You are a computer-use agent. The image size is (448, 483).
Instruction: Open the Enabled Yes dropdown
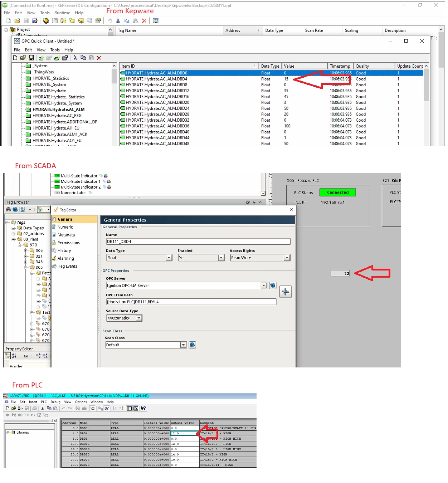click(221, 258)
